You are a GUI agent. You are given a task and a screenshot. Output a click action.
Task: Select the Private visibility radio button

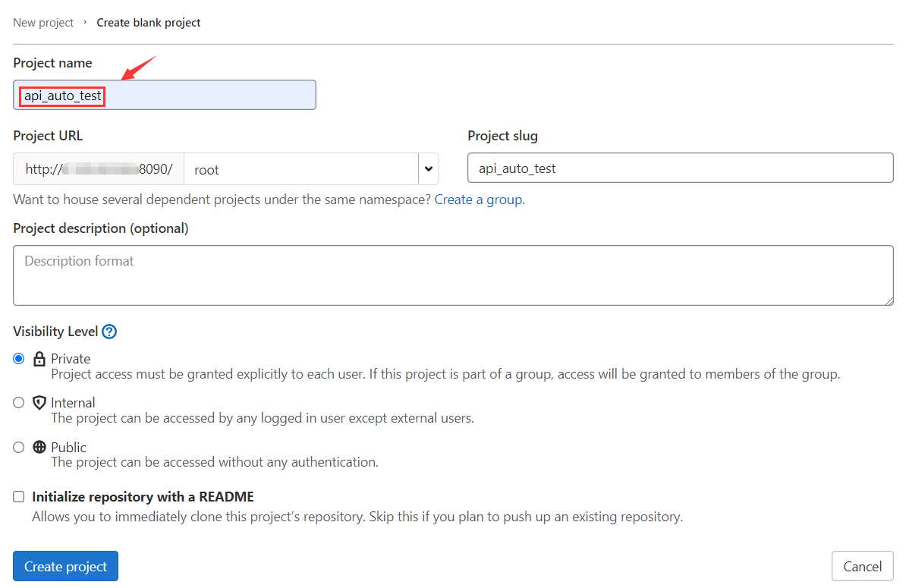(19, 359)
